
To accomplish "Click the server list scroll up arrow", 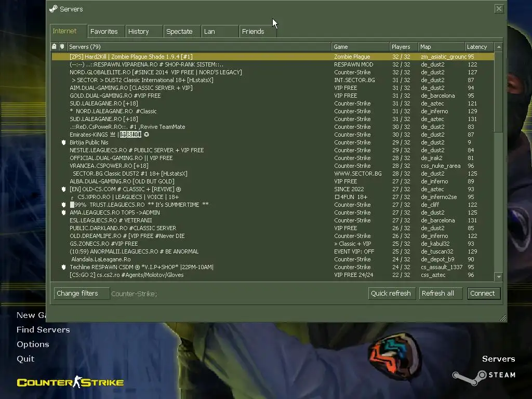I will tap(498, 47).
